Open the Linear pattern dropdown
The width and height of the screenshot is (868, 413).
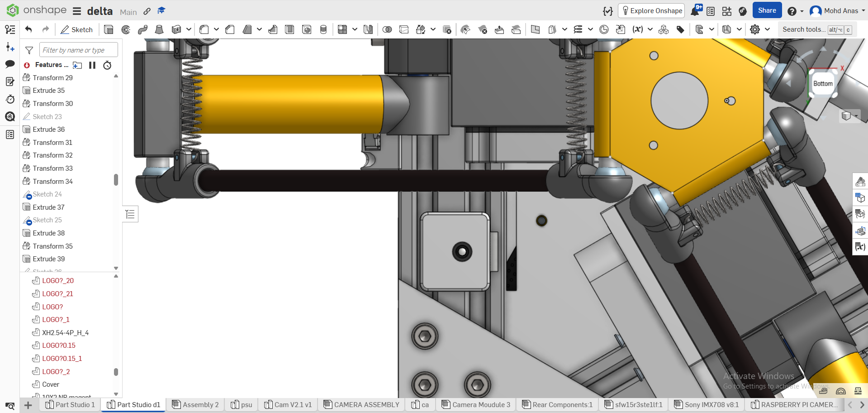coord(355,29)
